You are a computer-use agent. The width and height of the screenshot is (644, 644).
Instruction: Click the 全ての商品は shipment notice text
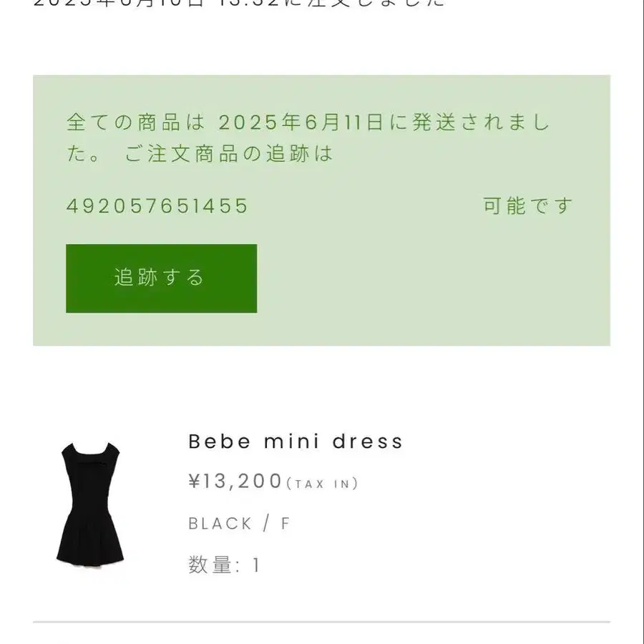coord(135,122)
